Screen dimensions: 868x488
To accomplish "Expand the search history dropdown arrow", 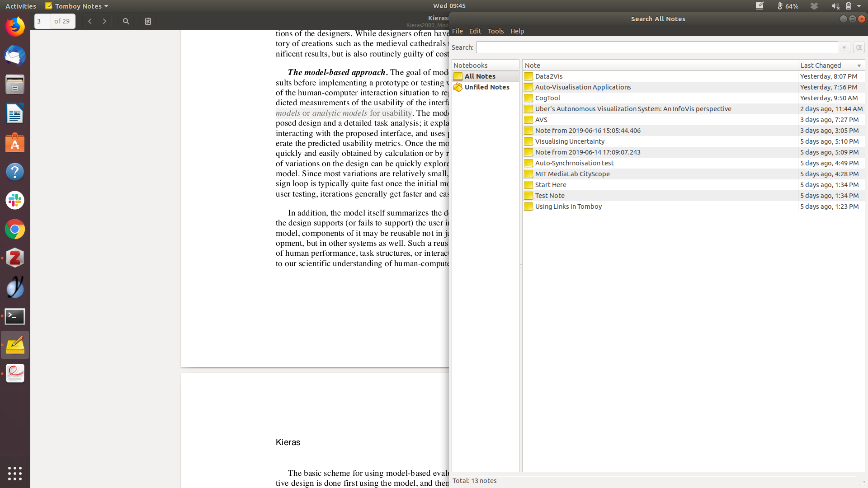I will click(x=844, y=47).
